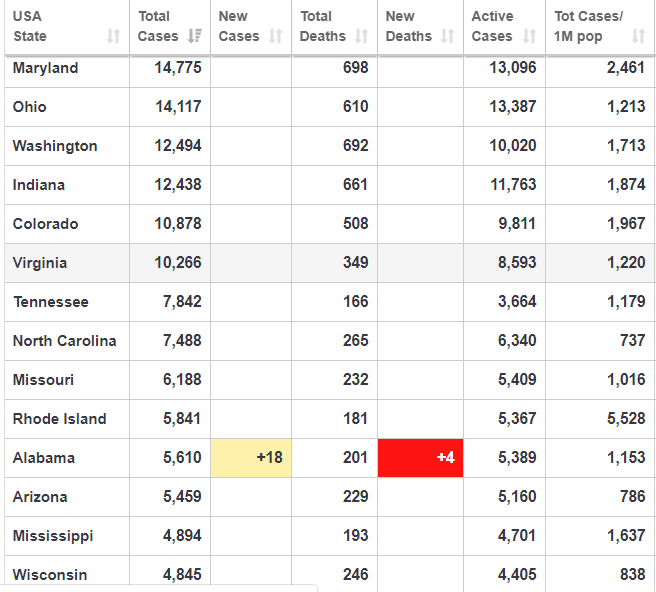This screenshot has width=656, height=592.
Task: Click Active Cases sort arrows
Action: tap(529, 36)
